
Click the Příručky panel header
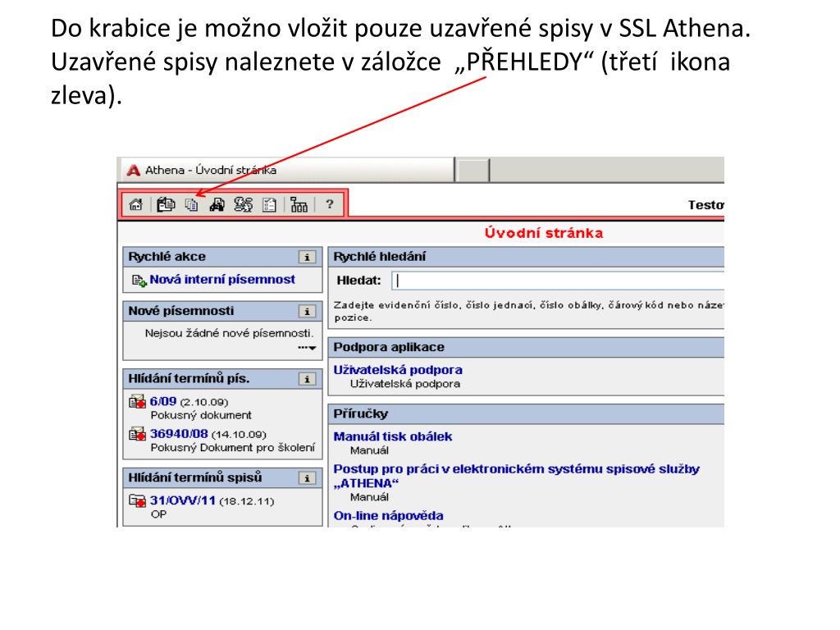(x=526, y=414)
